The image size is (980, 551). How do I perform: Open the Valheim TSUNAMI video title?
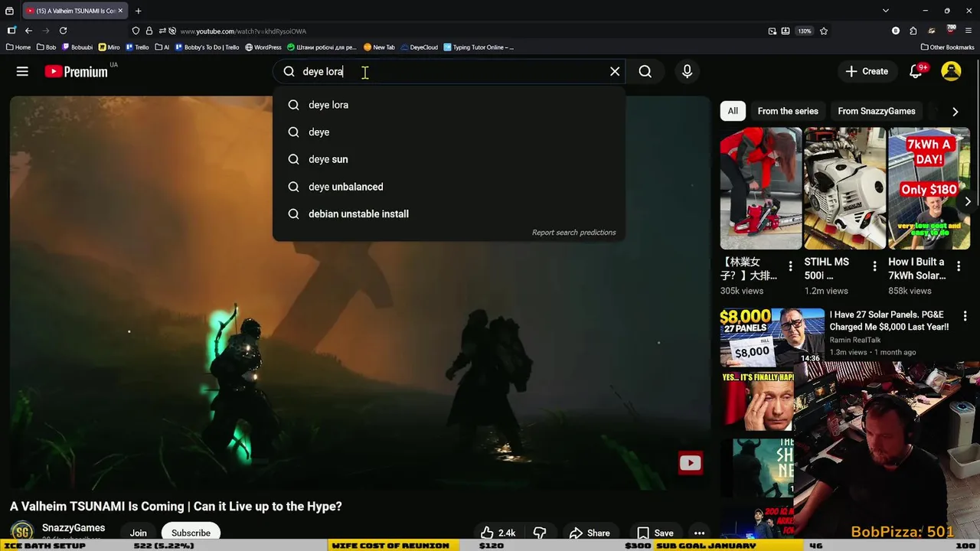(176, 506)
